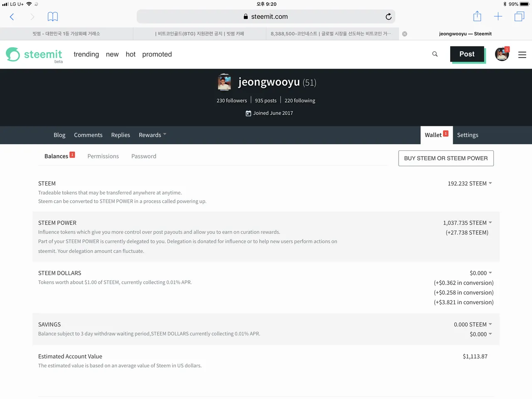Screen dimensions: 532x399
Task: Switch to the 비트코인골드(BTG) tab
Action: pyautogui.click(x=199, y=34)
